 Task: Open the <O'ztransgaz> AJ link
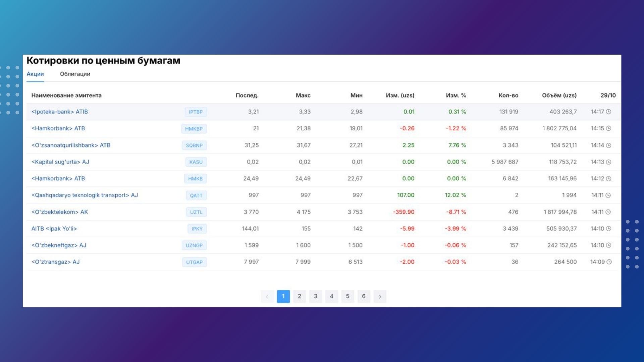pyautogui.click(x=55, y=262)
